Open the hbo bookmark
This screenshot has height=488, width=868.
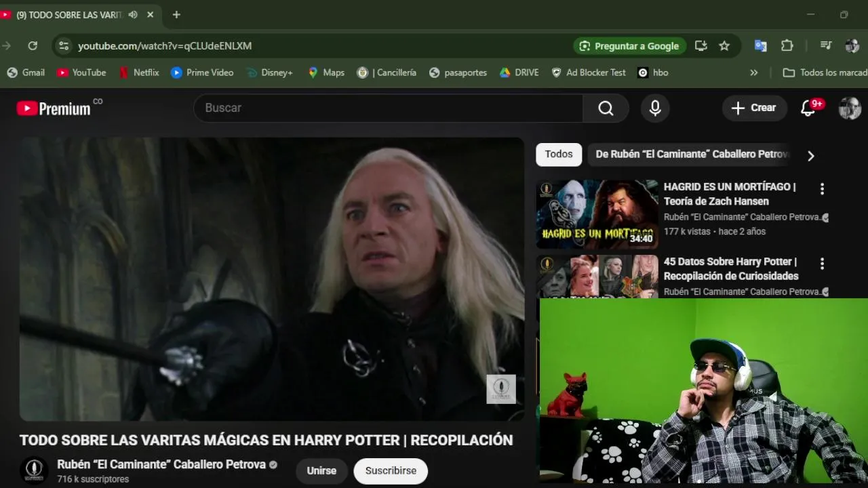tap(653, 73)
